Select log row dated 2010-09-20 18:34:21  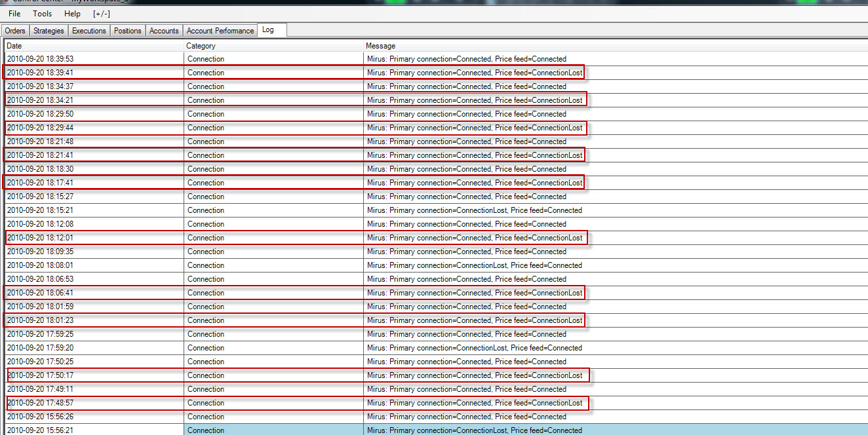click(436, 100)
